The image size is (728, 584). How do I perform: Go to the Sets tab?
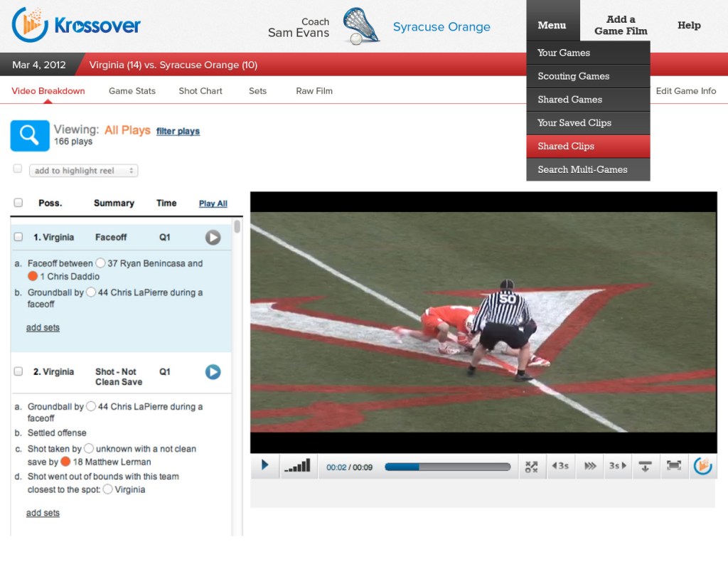[257, 91]
